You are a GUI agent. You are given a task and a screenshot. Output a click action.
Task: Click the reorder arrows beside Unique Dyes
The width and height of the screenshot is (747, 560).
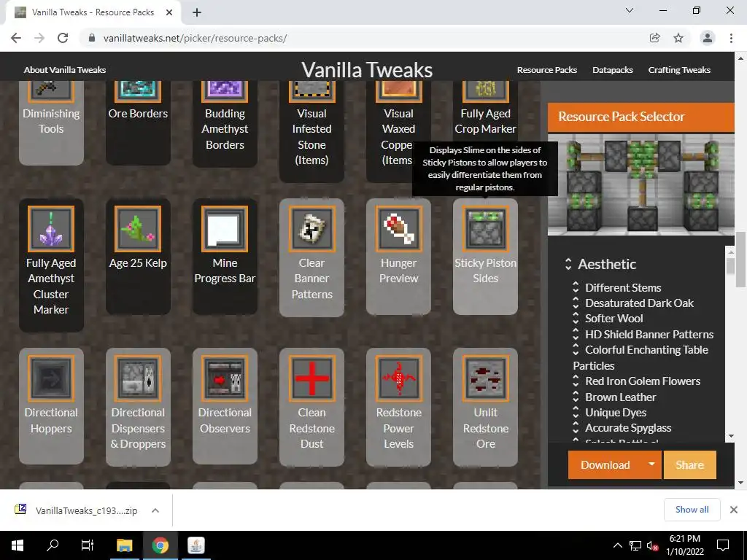(576, 413)
